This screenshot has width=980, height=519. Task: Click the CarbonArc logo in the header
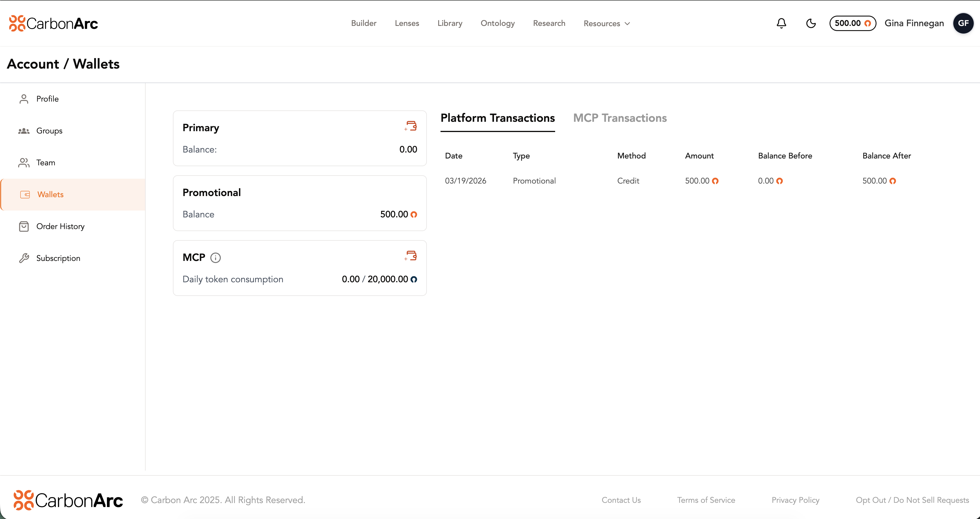pyautogui.click(x=54, y=23)
